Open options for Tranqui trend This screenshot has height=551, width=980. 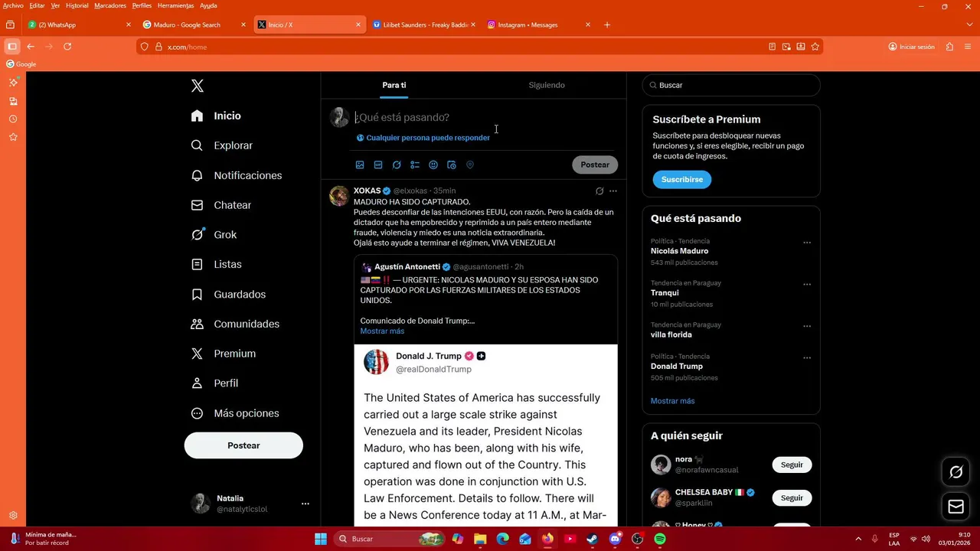tap(807, 285)
